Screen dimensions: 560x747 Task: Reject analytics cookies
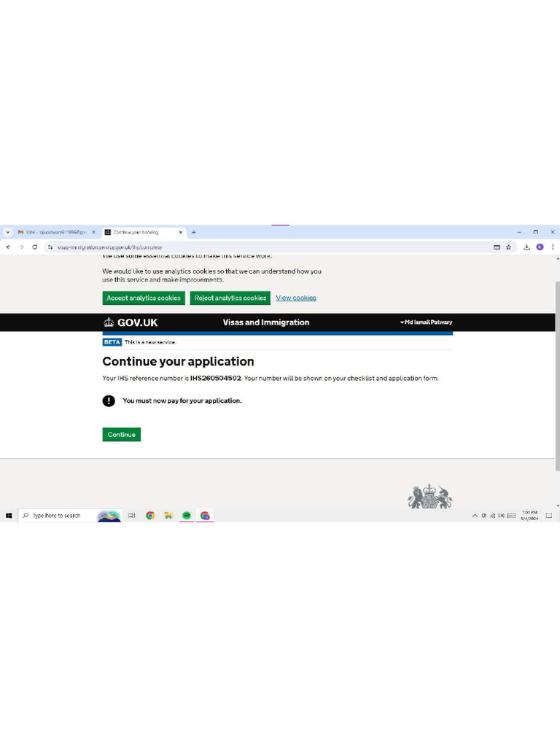[230, 298]
